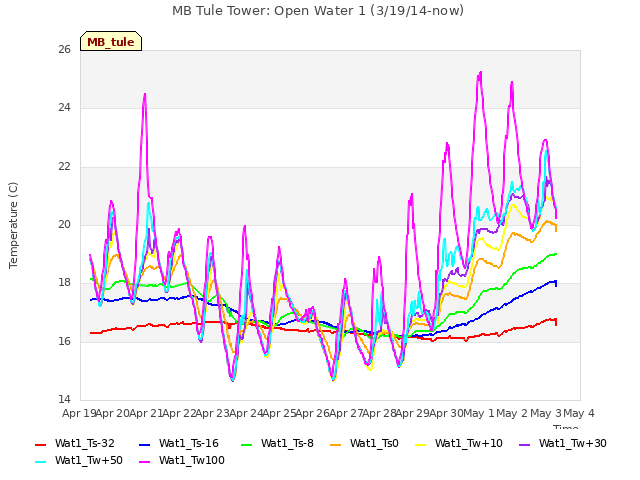Image resolution: width=640 pixels, height=480 pixels.
Task: Click the yellow Wat1_Tw+10 legend swatch
Action: click(420, 444)
